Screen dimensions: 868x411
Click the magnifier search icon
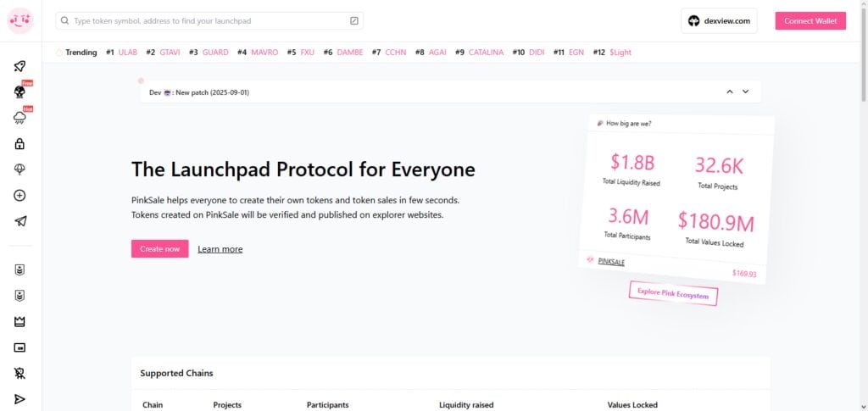point(64,21)
